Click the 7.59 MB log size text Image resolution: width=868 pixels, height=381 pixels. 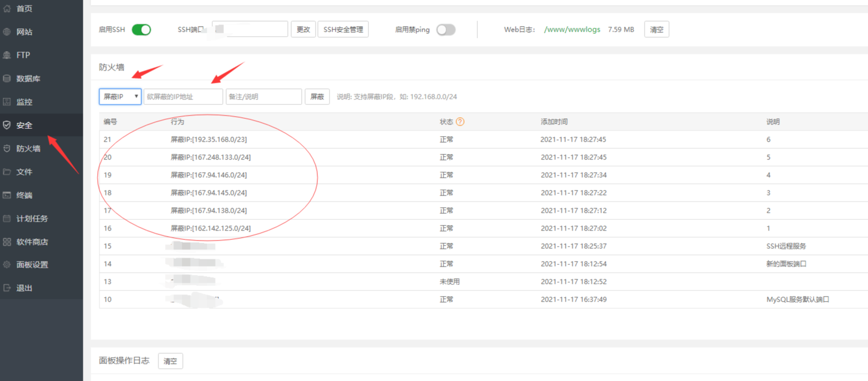[621, 29]
